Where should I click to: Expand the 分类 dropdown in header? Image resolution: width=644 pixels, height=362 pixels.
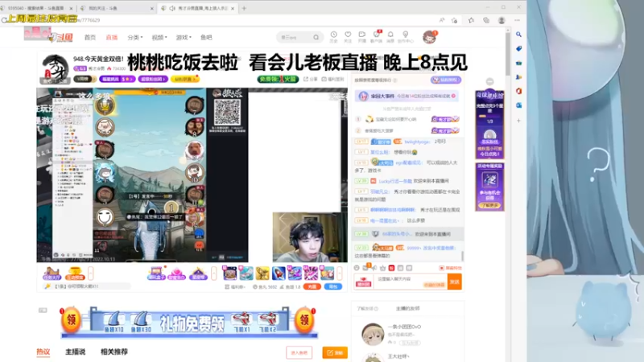pos(135,37)
